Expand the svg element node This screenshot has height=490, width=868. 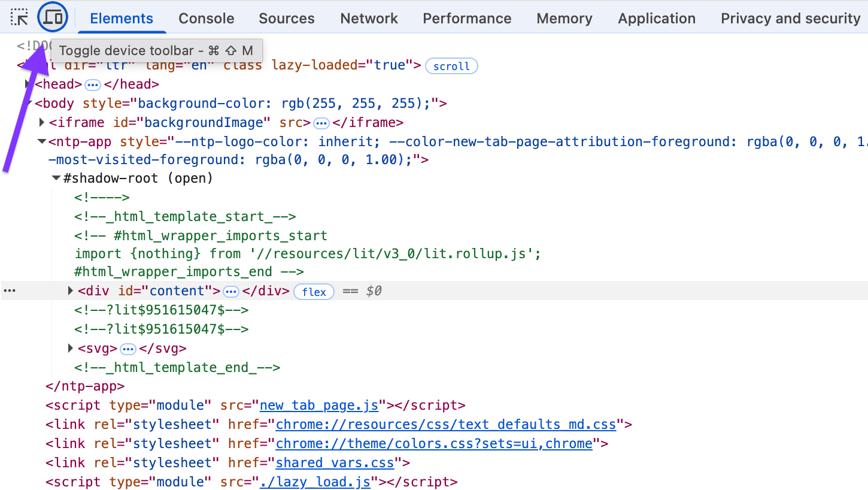pyautogui.click(x=71, y=349)
